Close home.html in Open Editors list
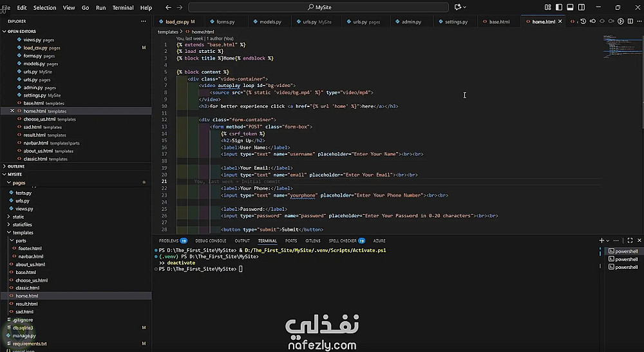Screen dimensions: 644x352 12,111
